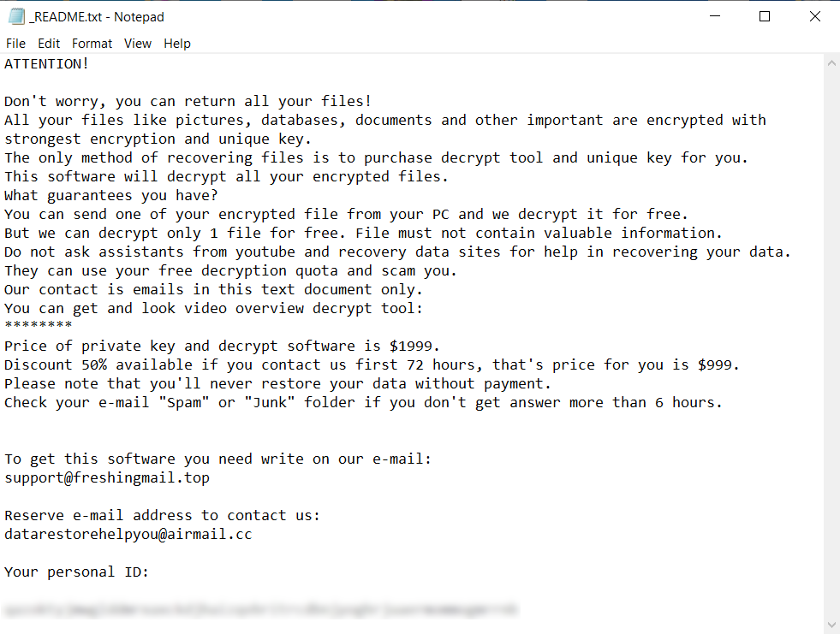Open the Help menu
The width and height of the screenshot is (840, 634).
click(x=177, y=44)
